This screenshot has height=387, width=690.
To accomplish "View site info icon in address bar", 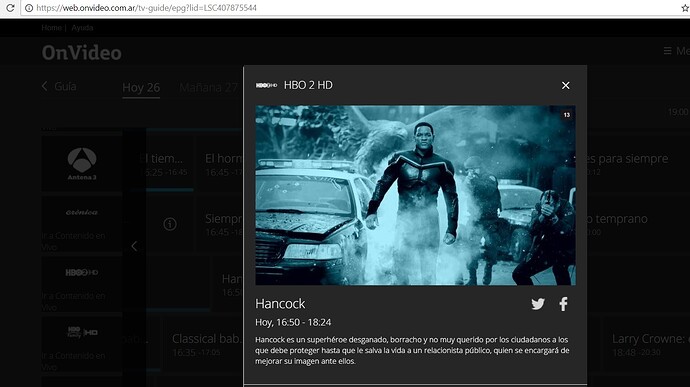I will point(29,8).
